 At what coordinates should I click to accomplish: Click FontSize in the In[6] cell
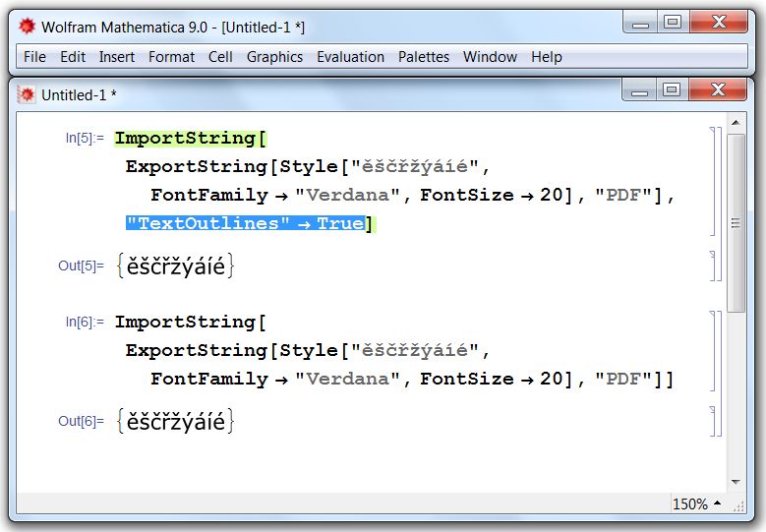point(467,379)
